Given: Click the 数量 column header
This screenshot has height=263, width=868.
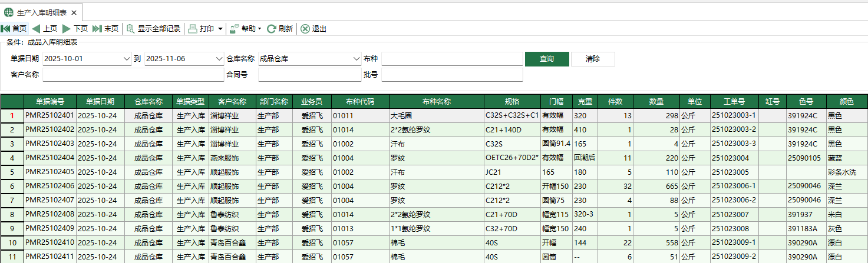Looking at the screenshot, I should coord(656,101).
